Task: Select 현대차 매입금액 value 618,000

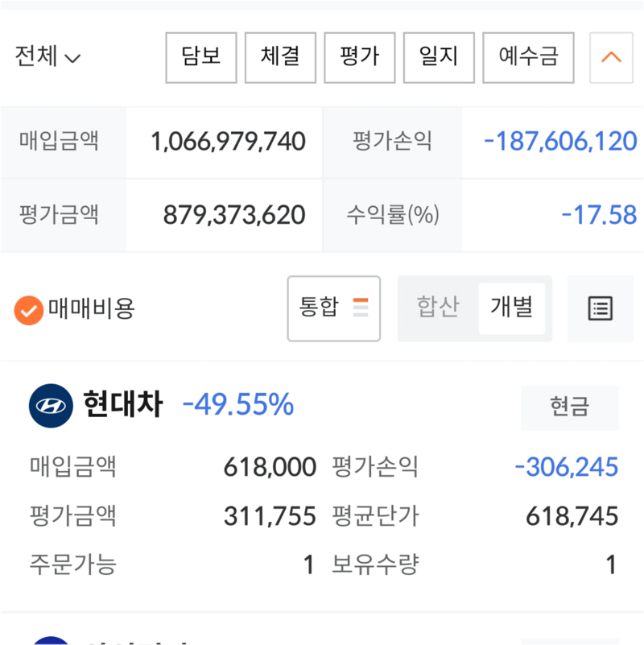Action: [x=270, y=467]
